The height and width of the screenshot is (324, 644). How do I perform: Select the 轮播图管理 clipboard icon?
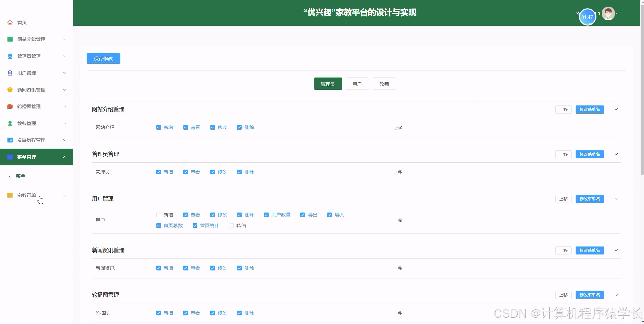pyautogui.click(x=10, y=106)
